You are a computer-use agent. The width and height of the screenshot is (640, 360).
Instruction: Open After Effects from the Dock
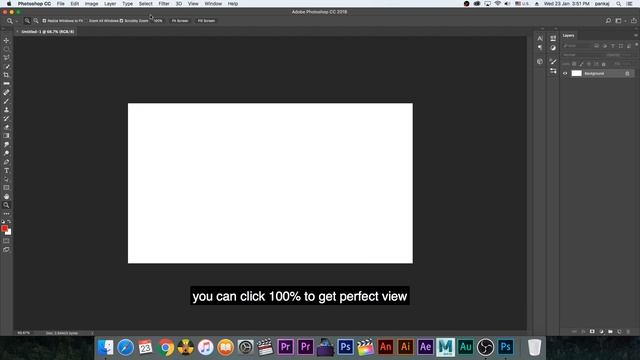tap(425, 347)
